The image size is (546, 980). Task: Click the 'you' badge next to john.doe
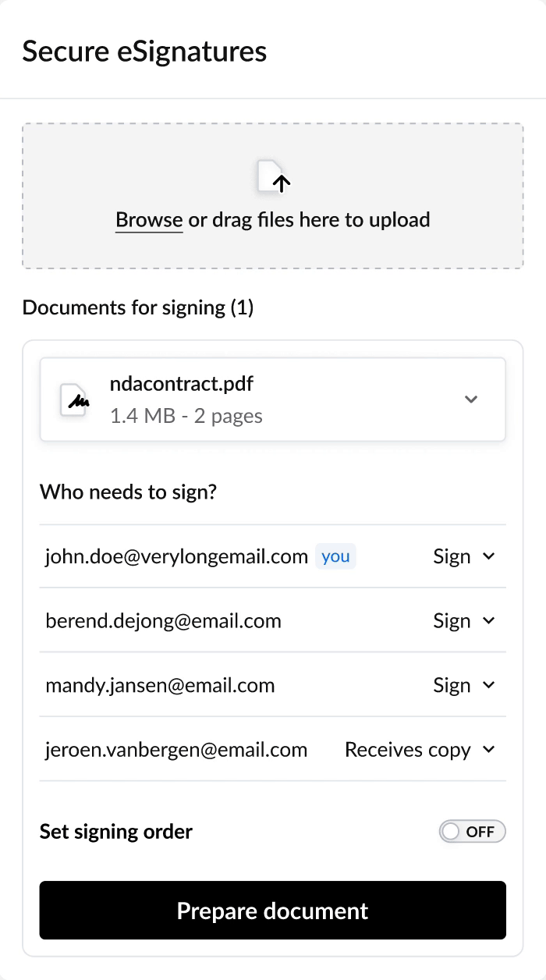click(335, 556)
